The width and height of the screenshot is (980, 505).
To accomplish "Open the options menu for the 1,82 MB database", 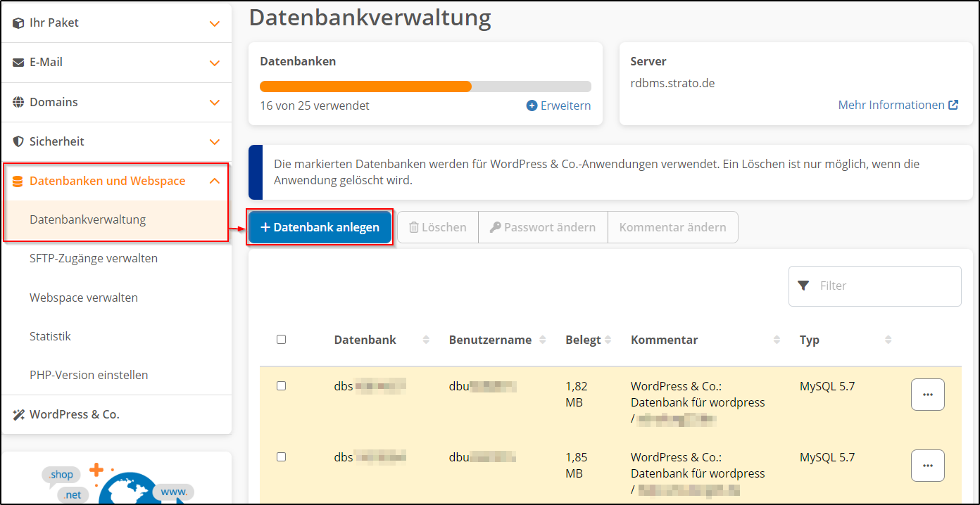I will coord(928,395).
